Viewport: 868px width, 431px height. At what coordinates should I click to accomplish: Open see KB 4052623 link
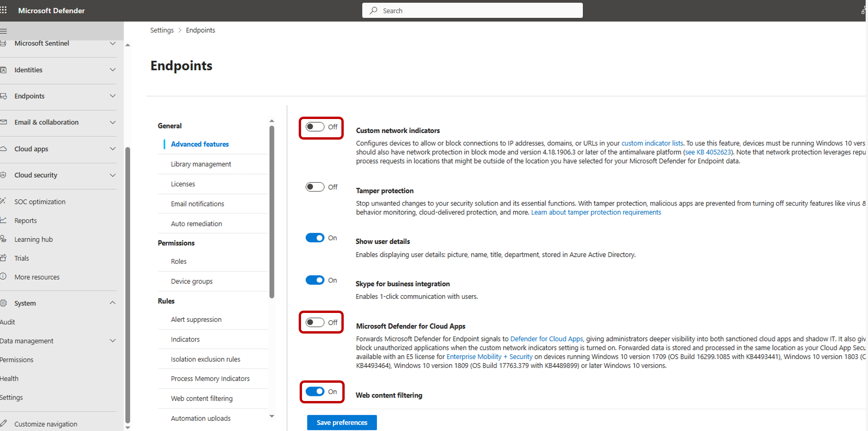[x=708, y=152]
